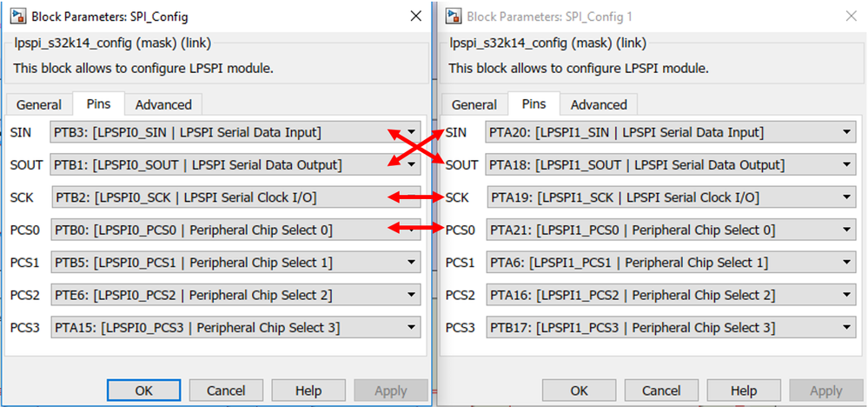Open Advanced tab in SPI_Config 1
The image size is (868, 407).
pyautogui.click(x=599, y=104)
